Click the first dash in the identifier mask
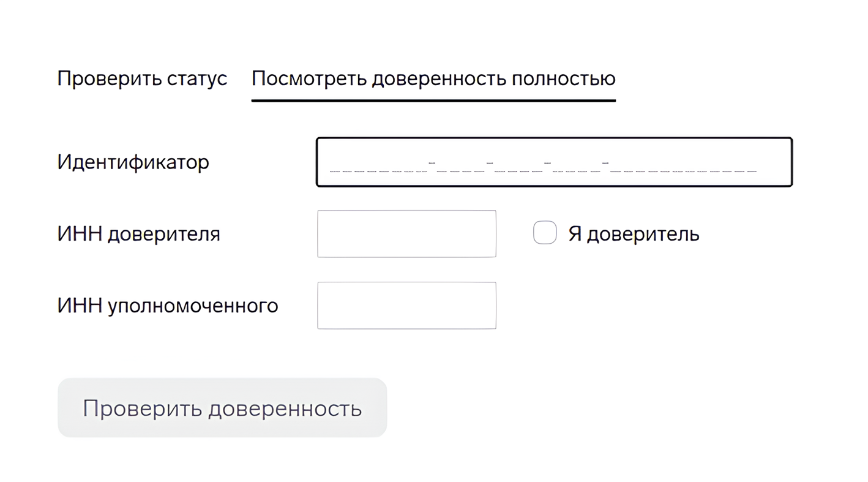 (x=432, y=163)
